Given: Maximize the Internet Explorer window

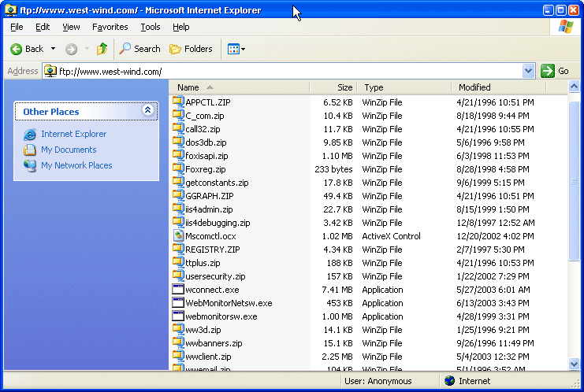Looking at the screenshot, I should click(561, 10).
